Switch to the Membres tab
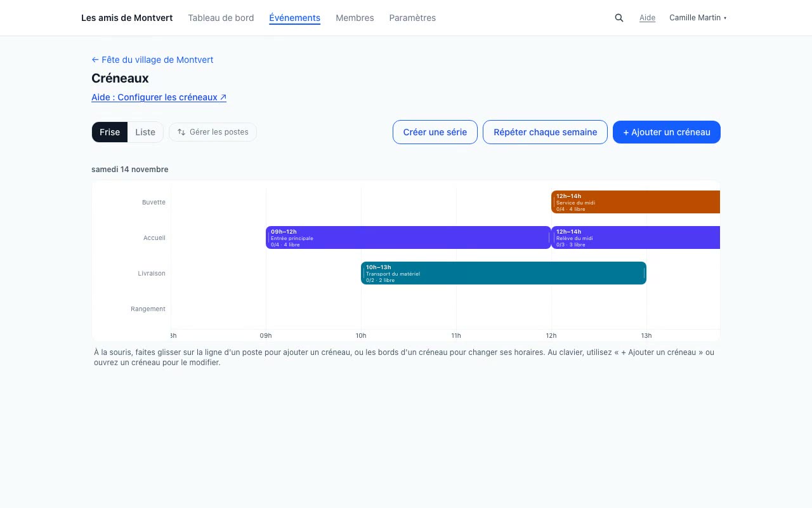Screen dimensions: 812x508 [x=355, y=18]
